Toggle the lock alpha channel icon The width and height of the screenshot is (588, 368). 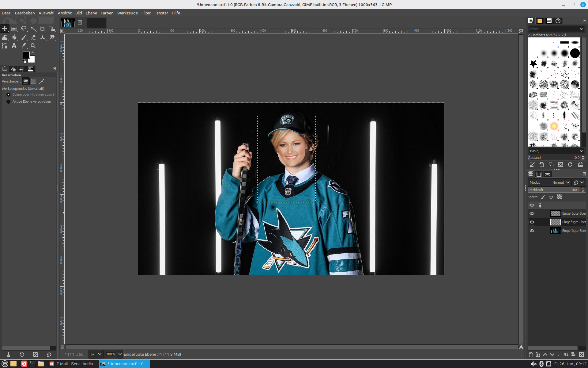pos(559,197)
